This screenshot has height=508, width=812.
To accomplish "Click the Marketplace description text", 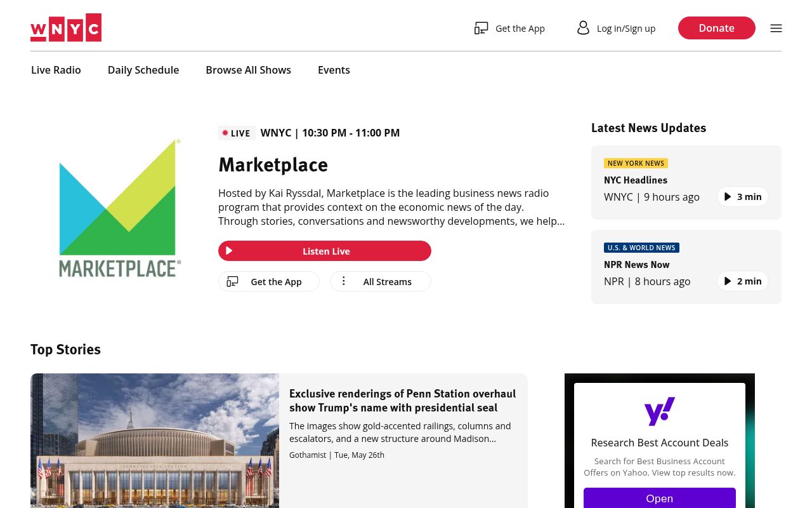I will 391,207.
